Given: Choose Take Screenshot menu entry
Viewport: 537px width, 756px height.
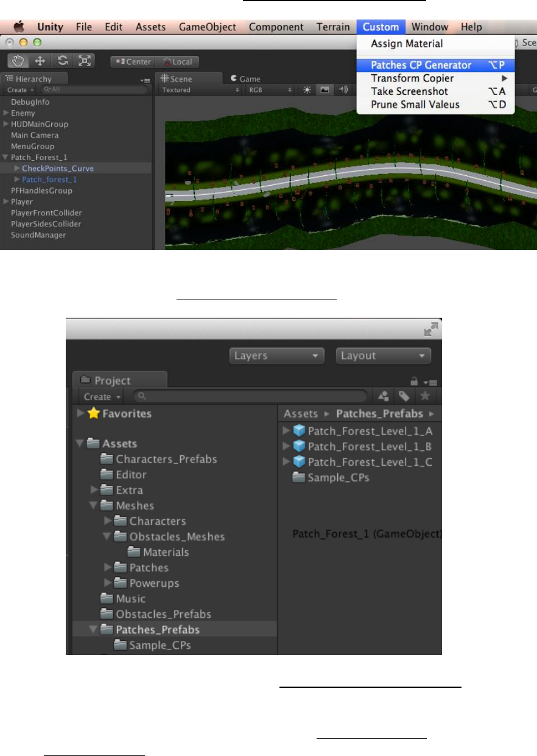Looking at the screenshot, I should click(435, 91).
